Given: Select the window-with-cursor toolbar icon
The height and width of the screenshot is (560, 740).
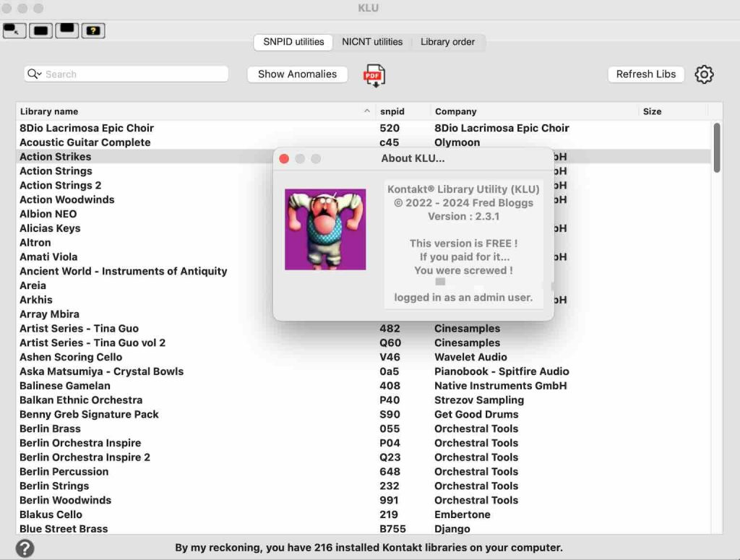Looking at the screenshot, I should (14, 30).
